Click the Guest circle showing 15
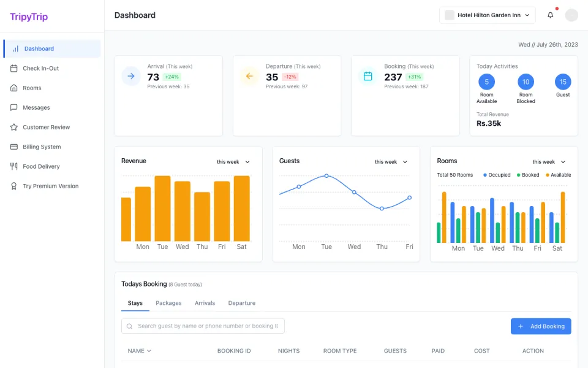The width and height of the screenshot is (588, 368). 563,82
